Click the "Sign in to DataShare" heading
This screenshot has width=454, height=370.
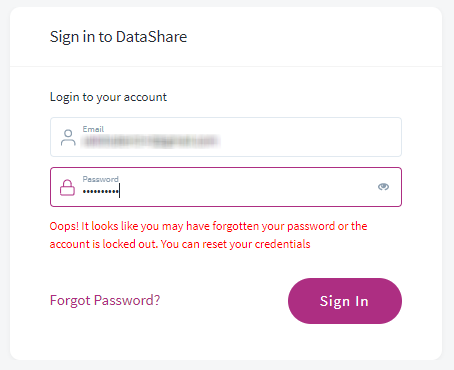118,37
